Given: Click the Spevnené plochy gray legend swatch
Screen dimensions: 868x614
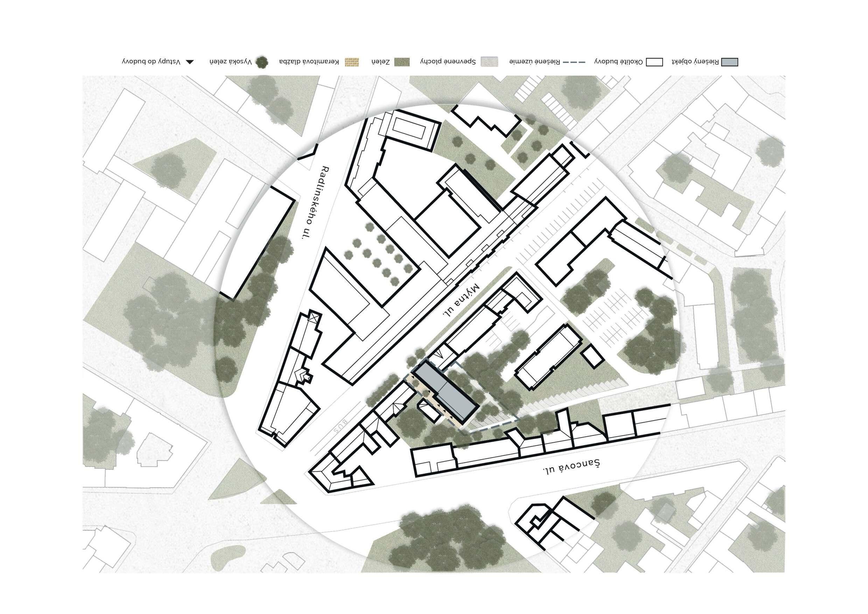Looking at the screenshot, I should coord(489,62).
